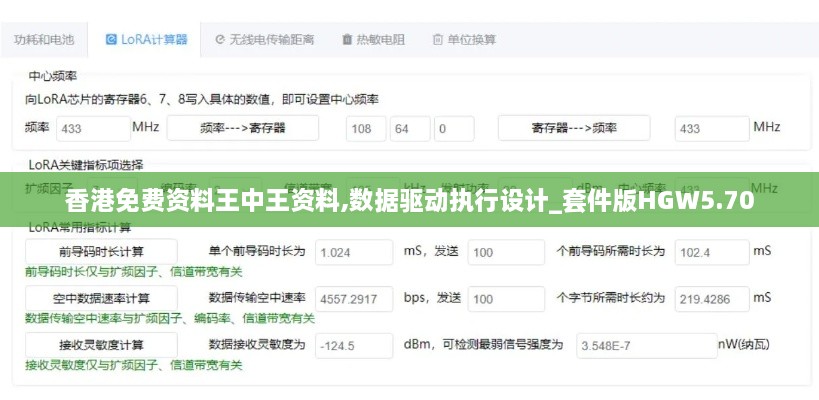The image size is (819, 400).
Task: Click the byte count field after bps, 发送
Action: point(506,299)
